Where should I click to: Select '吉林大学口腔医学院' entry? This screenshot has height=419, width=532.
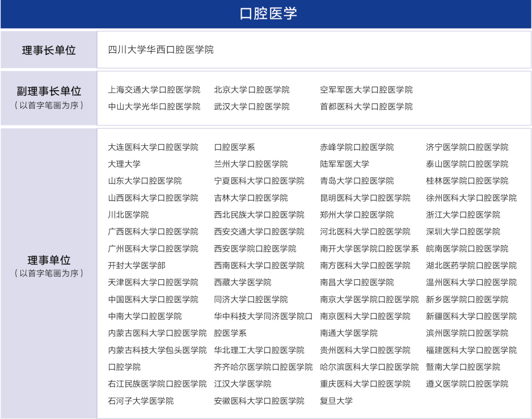click(x=251, y=198)
